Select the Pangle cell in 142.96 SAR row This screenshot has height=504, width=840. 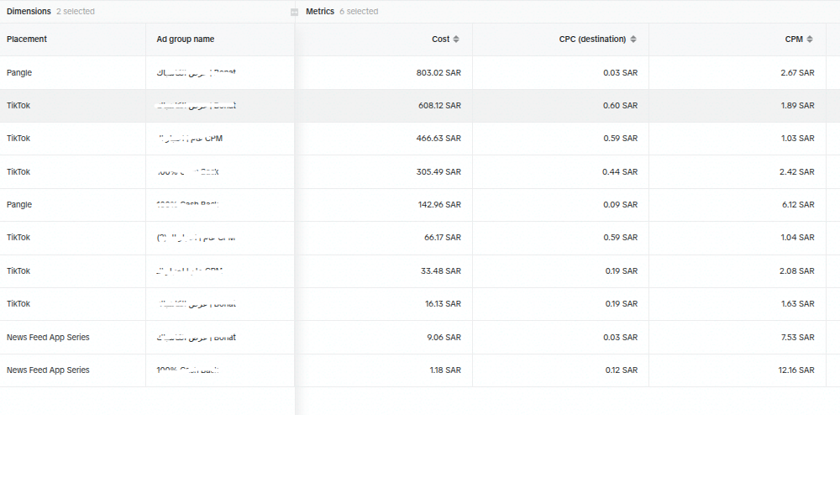pyautogui.click(x=19, y=205)
